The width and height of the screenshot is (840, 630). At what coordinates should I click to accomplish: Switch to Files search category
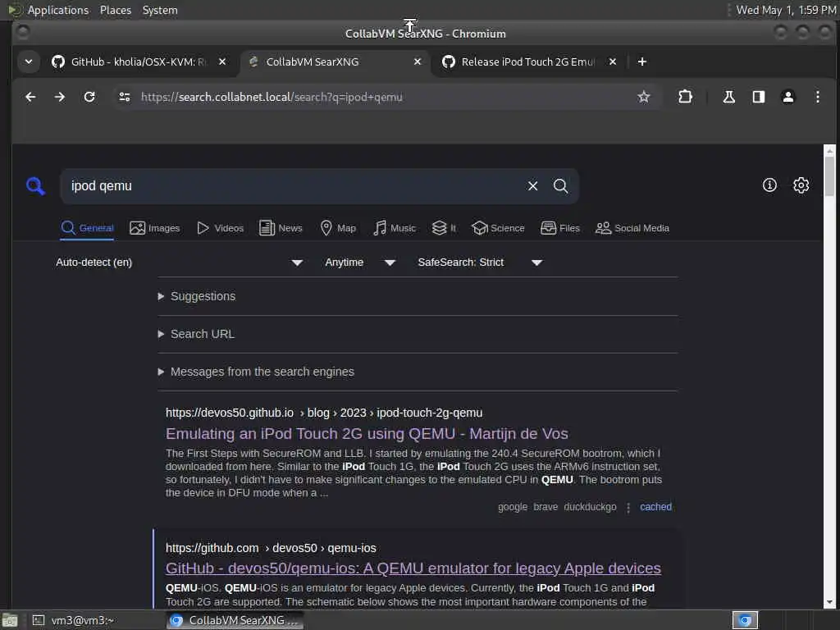(560, 228)
